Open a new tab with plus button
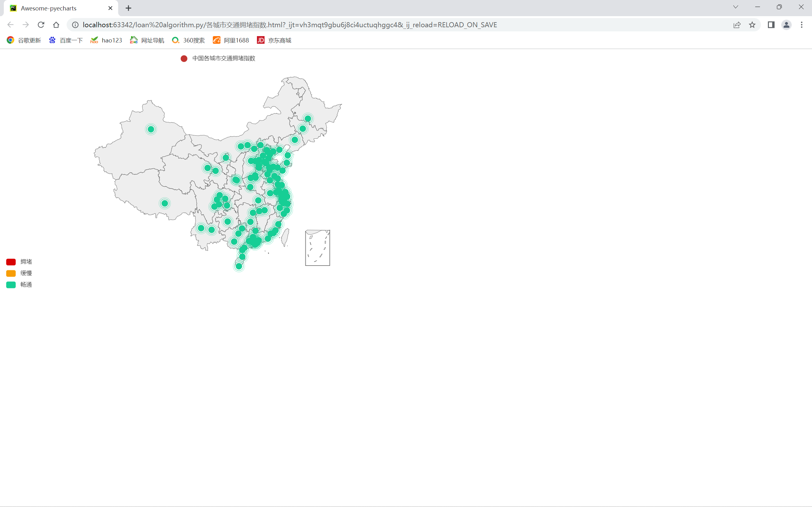This screenshot has width=812, height=507. pyautogui.click(x=128, y=8)
